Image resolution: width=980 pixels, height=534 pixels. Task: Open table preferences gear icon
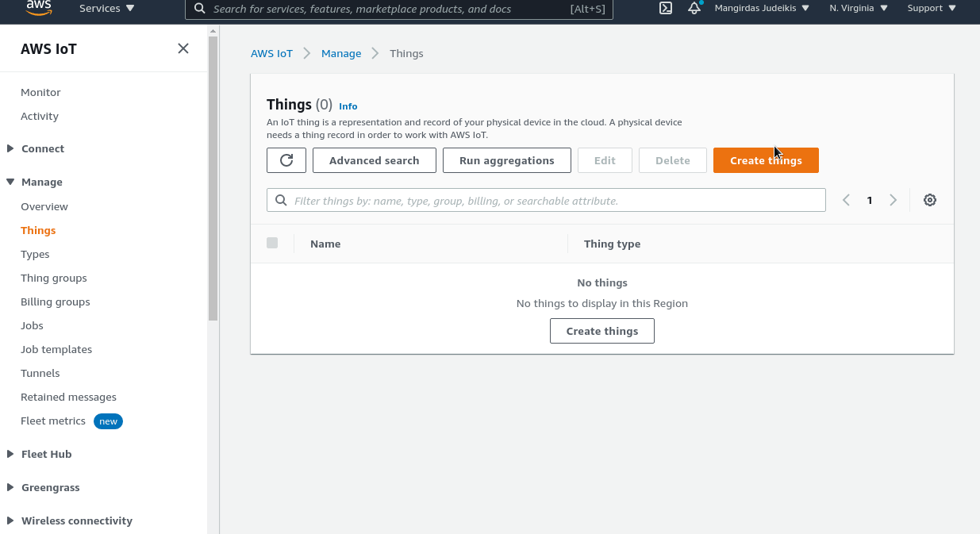tap(930, 200)
